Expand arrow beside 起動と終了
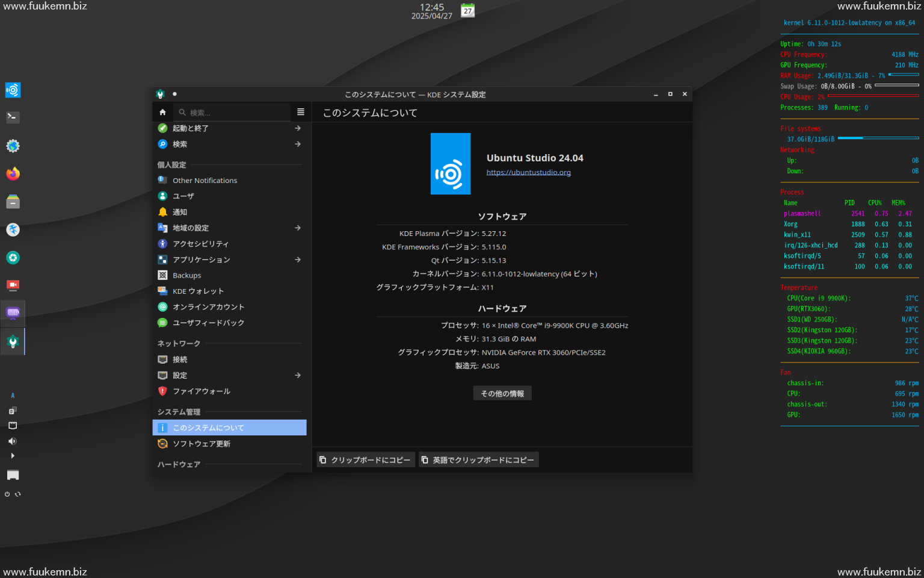 (x=298, y=128)
